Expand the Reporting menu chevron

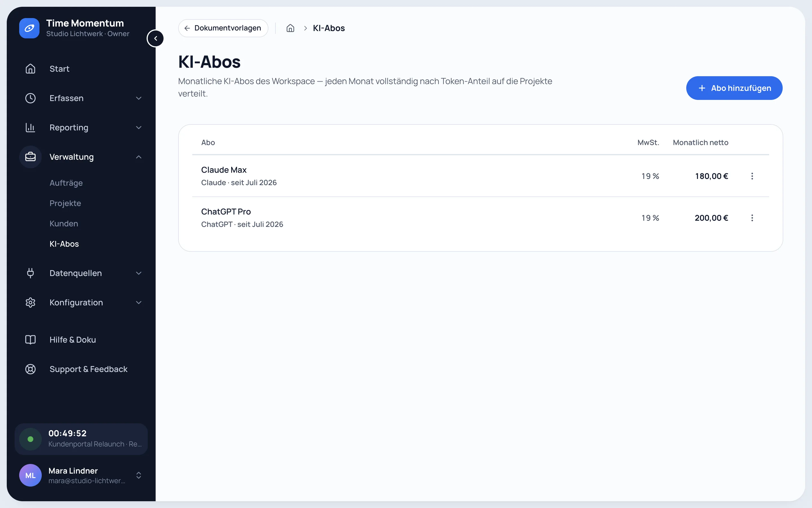[139, 127]
